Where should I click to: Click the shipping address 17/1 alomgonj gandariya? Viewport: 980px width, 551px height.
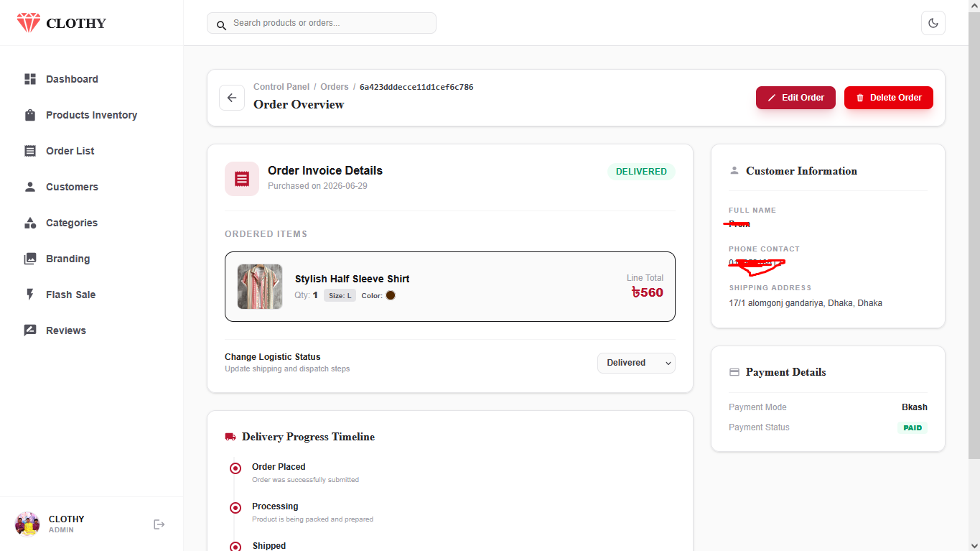(806, 303)
